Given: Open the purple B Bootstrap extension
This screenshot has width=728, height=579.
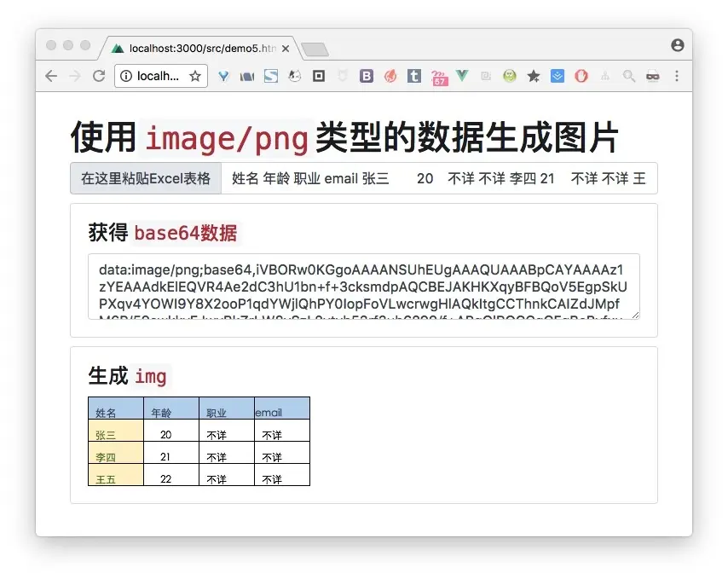Looking at the screenshot, I should click(x=367, y=76).
